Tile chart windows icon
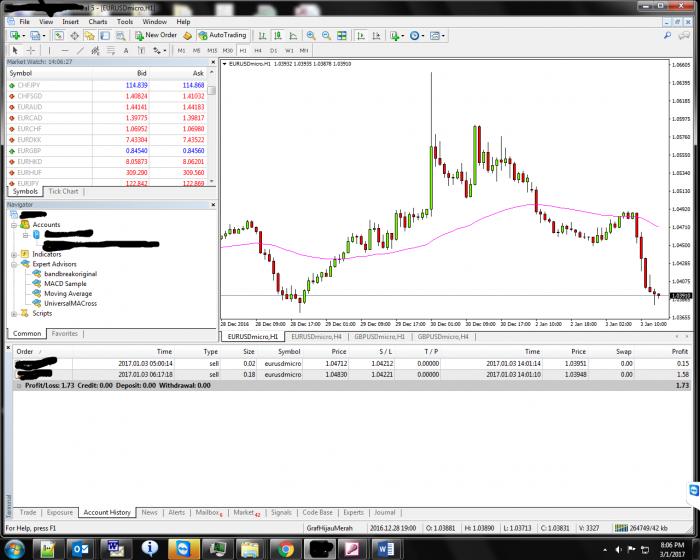The image size is (700, 560). 342,35
